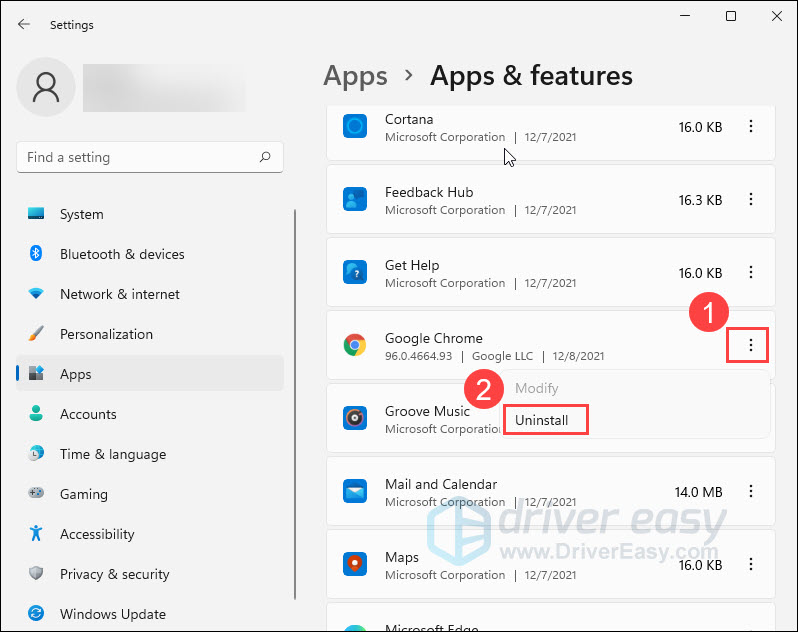Click the Cortana app name
Screen dimensions: 798x632
pos(409,119)
